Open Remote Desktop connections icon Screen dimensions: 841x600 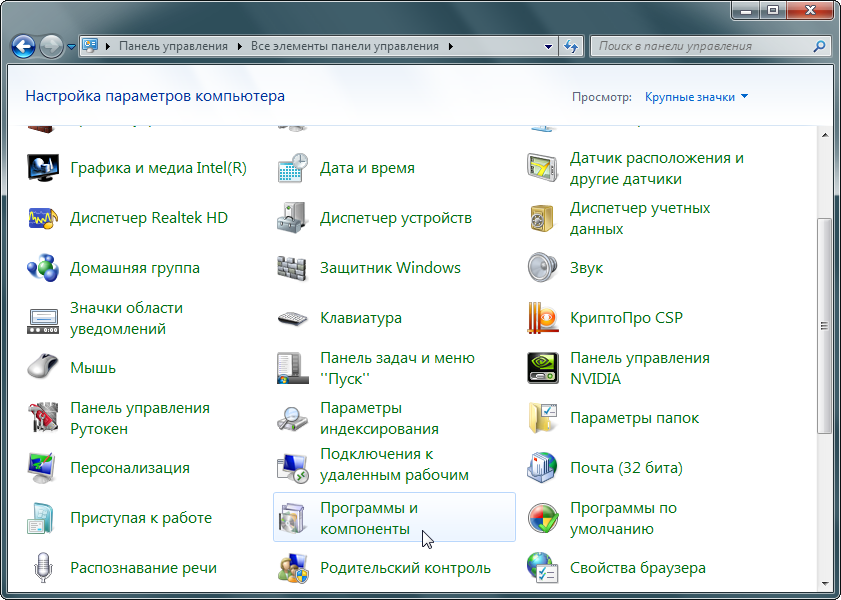coord(293,468)
